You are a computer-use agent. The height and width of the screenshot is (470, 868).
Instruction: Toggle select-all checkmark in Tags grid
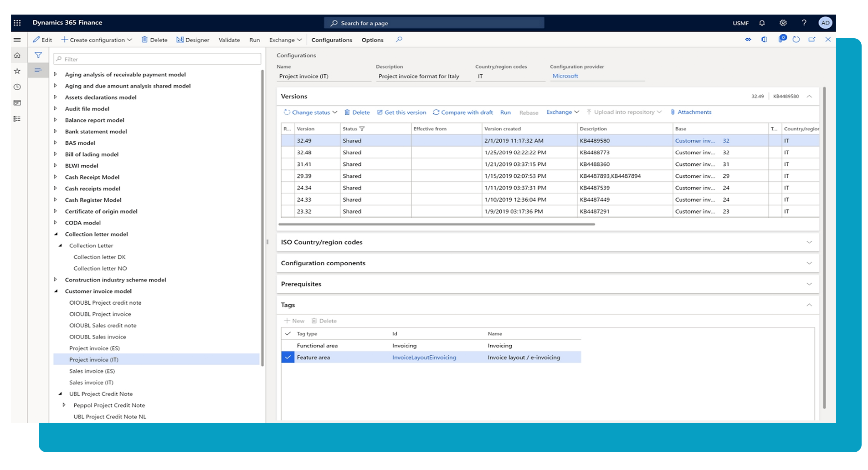[288, 334]
